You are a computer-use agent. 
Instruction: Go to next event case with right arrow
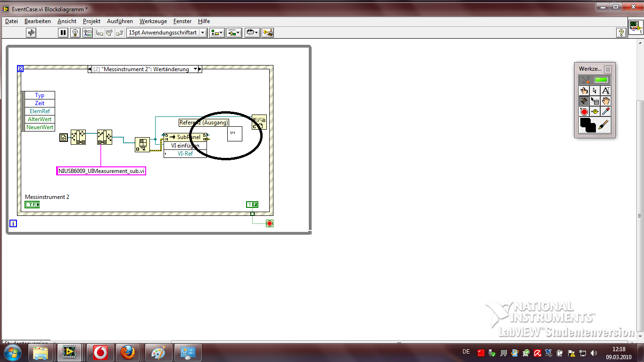200,69
